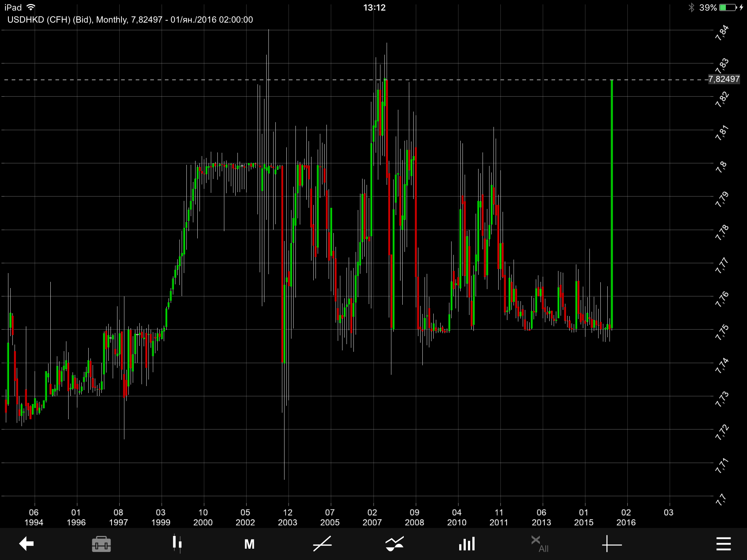
Task: Tap the bar histogram volume icon
Action: click(x=467, y=544)
